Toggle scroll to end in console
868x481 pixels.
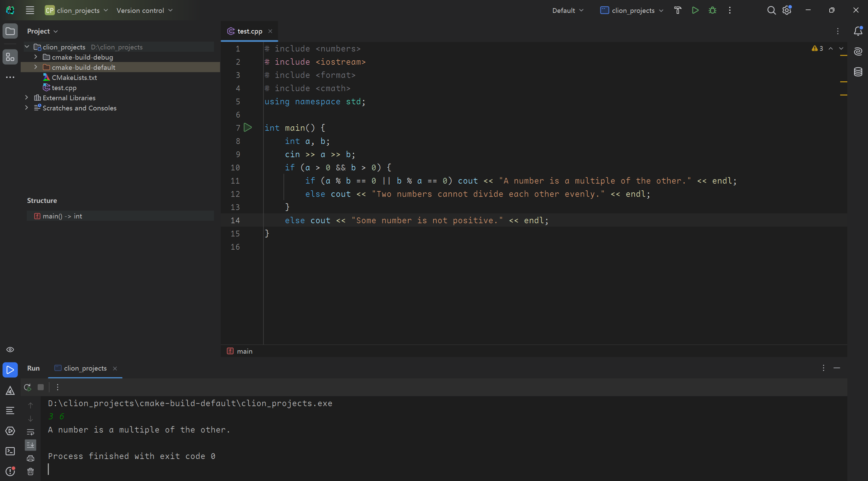(x=31, y=445)
